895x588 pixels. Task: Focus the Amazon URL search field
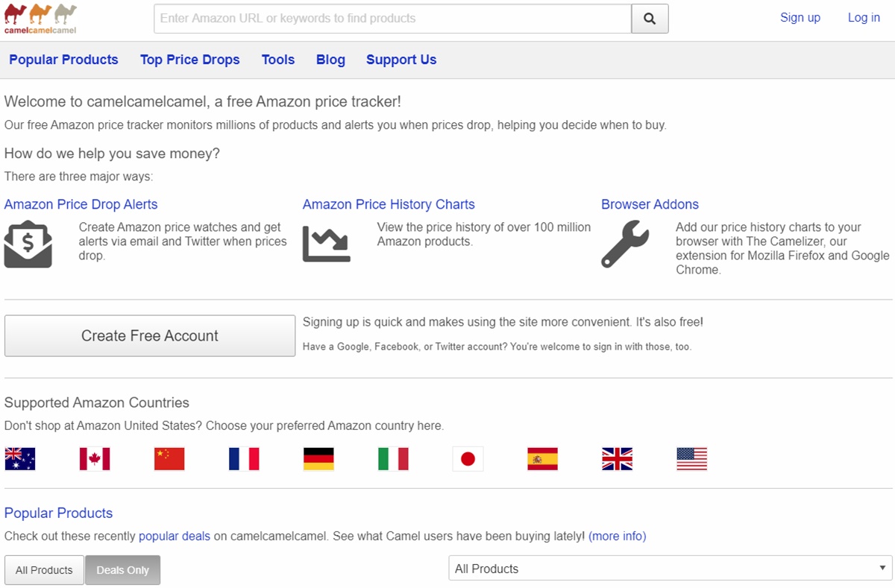[x=392, y=19]
